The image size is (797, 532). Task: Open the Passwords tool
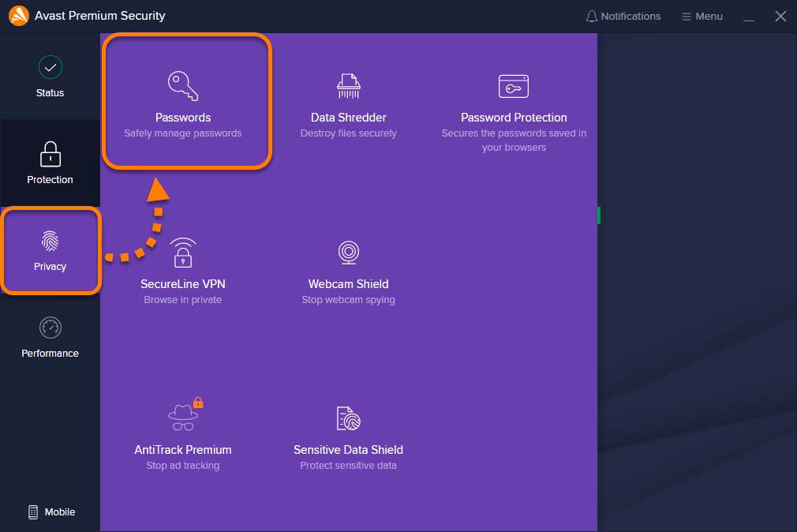click(x=182, y=101)
